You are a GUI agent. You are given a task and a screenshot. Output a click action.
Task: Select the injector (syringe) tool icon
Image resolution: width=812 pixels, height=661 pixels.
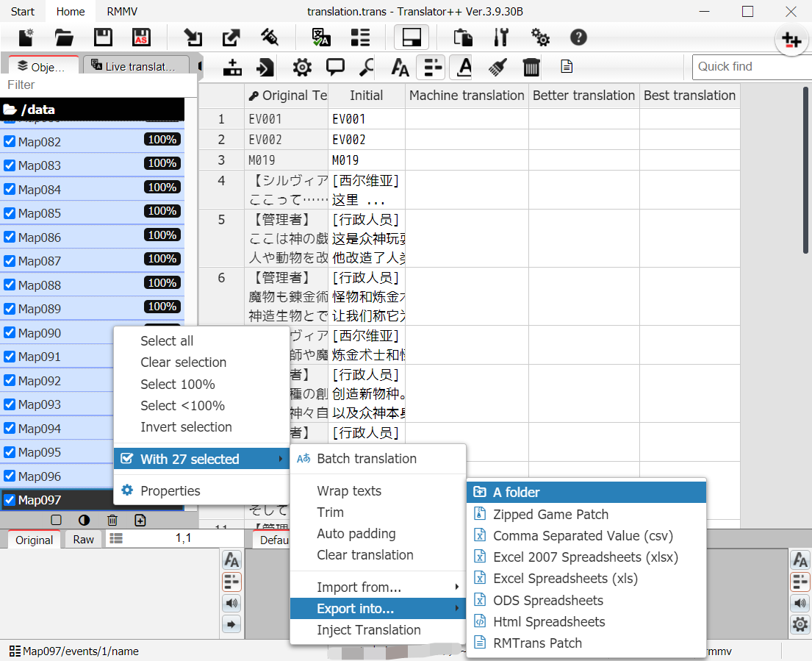coord(271,37)
